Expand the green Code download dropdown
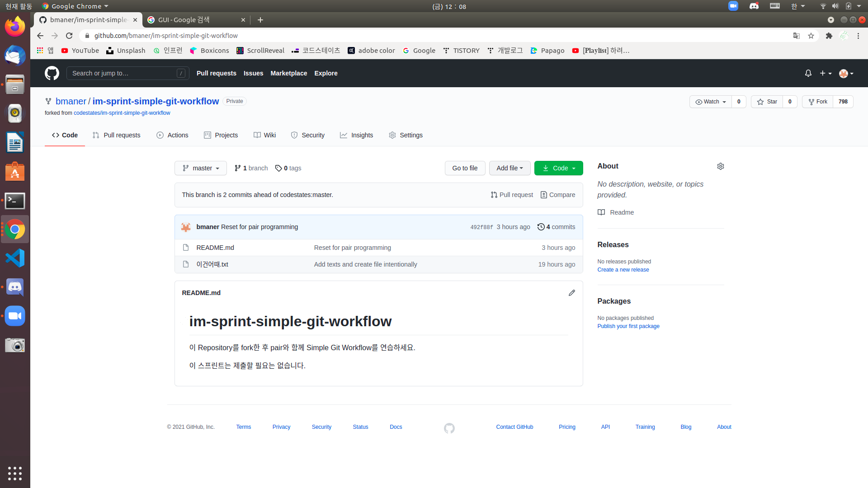Screen dimensions: 868x488 point(558,168)
